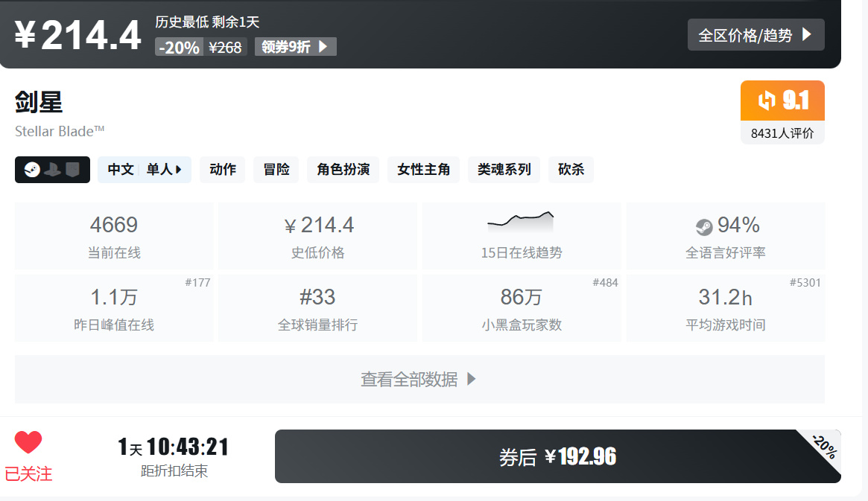The height and width of the screenshot is (501, 868).
Task: Select the 动作 tag
Action: click(223, 170)
